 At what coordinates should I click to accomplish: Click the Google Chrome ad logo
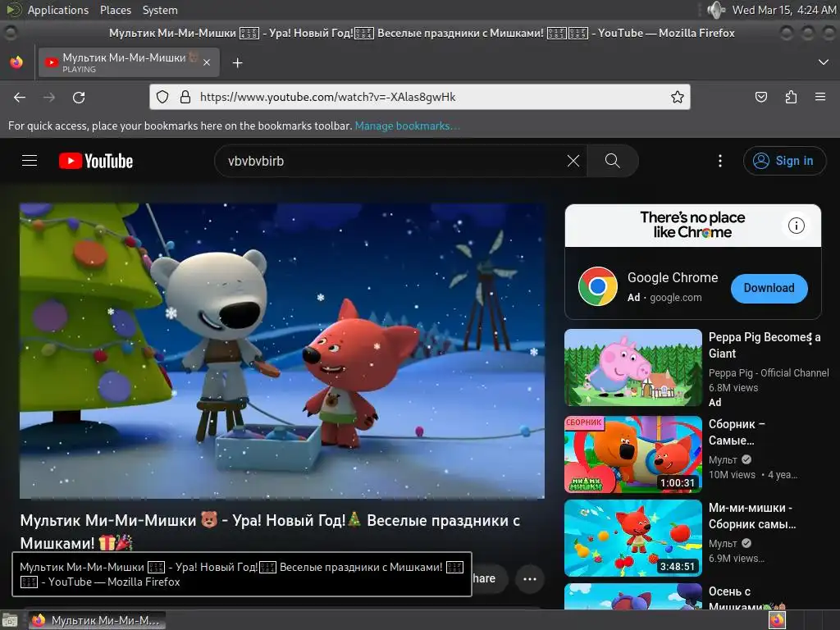click(x=598, y=286)
